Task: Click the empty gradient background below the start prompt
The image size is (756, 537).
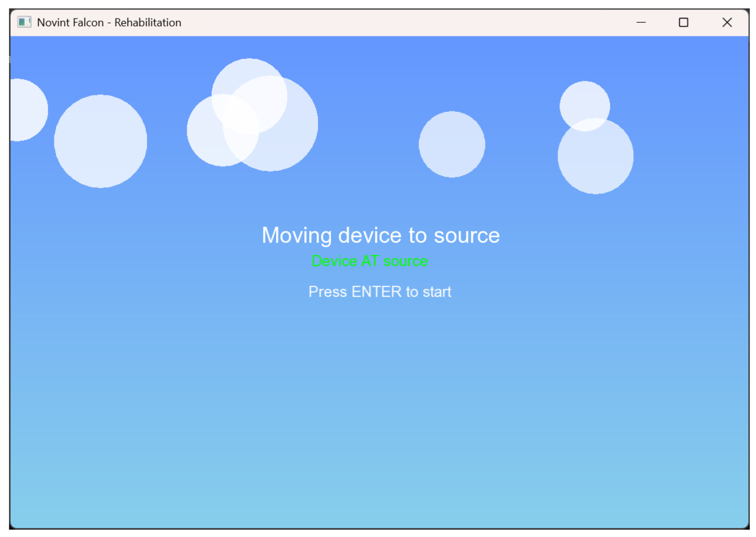Action: pyautogui.click(x=379, y=406)
